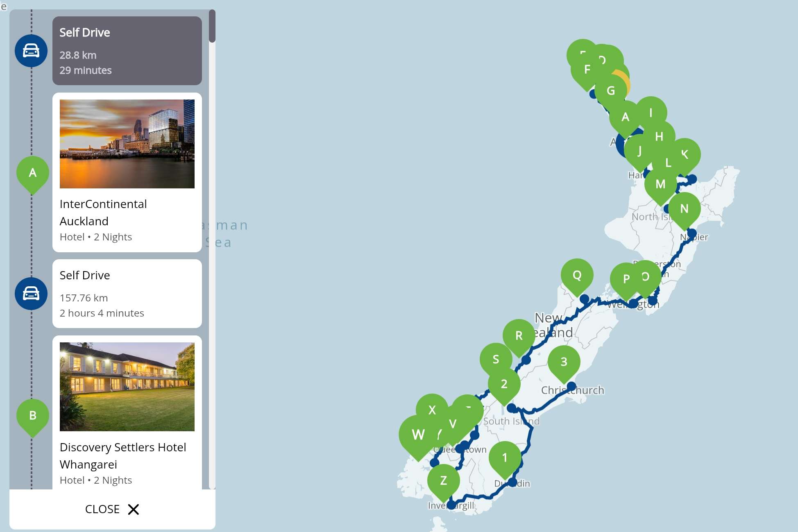Screen dimensions: 798x532
Task: Click map pin Z near Invercargill
Action: point(443,481)
